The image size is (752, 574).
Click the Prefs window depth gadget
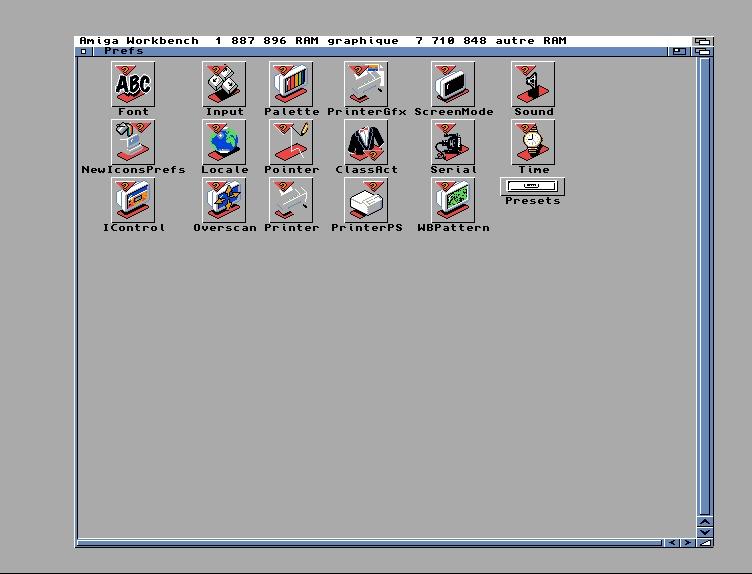[703, 51]
